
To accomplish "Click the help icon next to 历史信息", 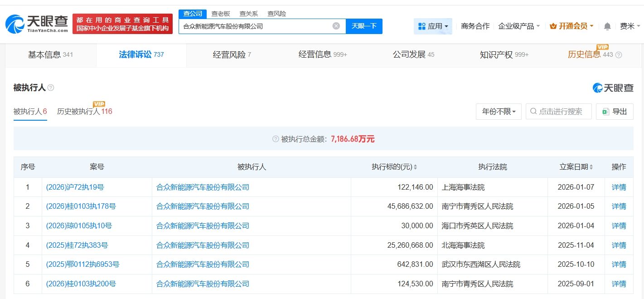I will click(x=619, y=55).
